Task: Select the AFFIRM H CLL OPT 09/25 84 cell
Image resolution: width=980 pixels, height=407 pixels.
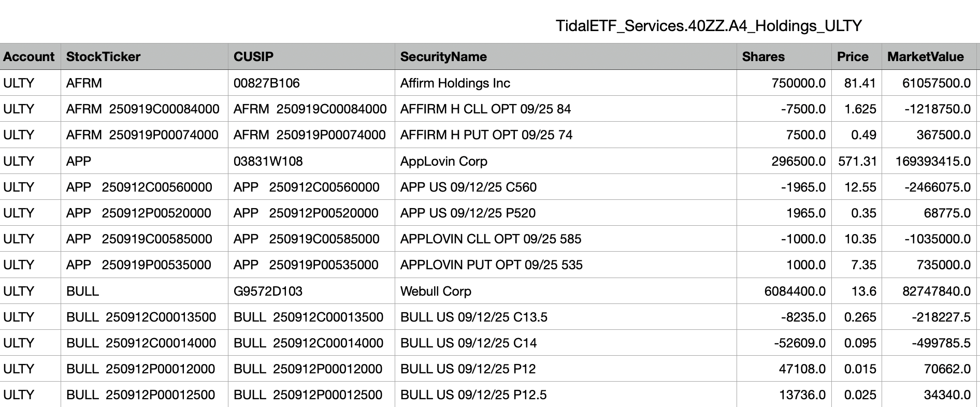Action: (x=485, y=109)
